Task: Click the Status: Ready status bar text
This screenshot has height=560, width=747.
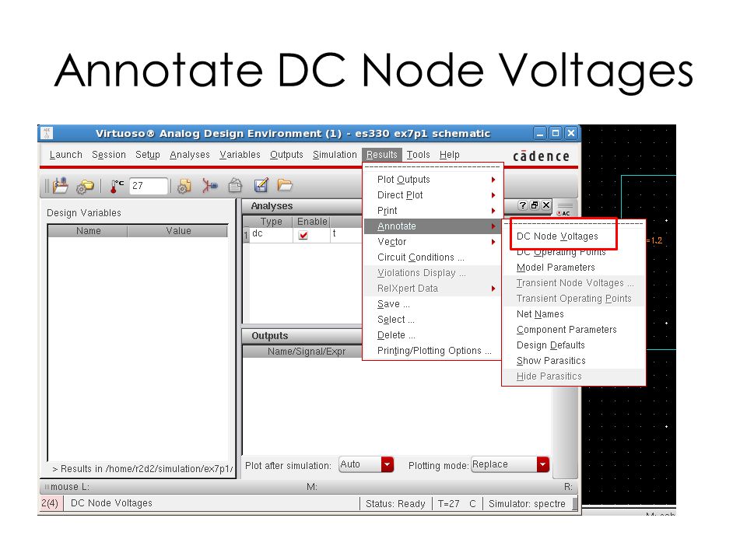Action: (x=395, y=504)
